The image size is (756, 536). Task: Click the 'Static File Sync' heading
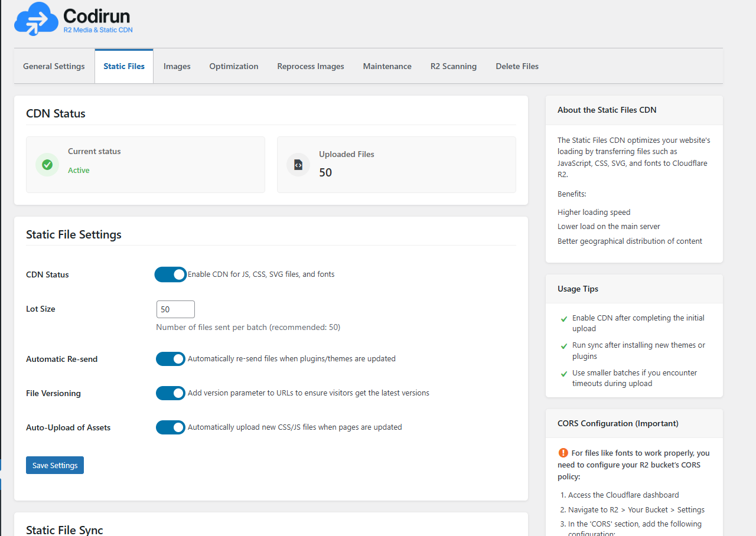64,530
